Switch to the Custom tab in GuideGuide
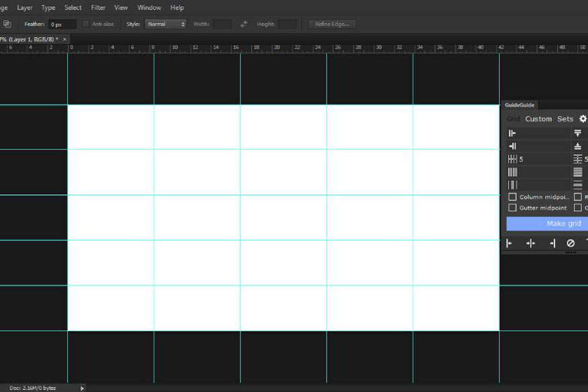The image size is (588, 392). 539,119
